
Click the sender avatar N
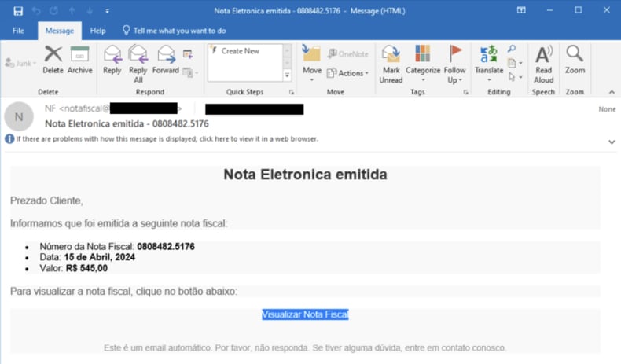click(19, 116)
